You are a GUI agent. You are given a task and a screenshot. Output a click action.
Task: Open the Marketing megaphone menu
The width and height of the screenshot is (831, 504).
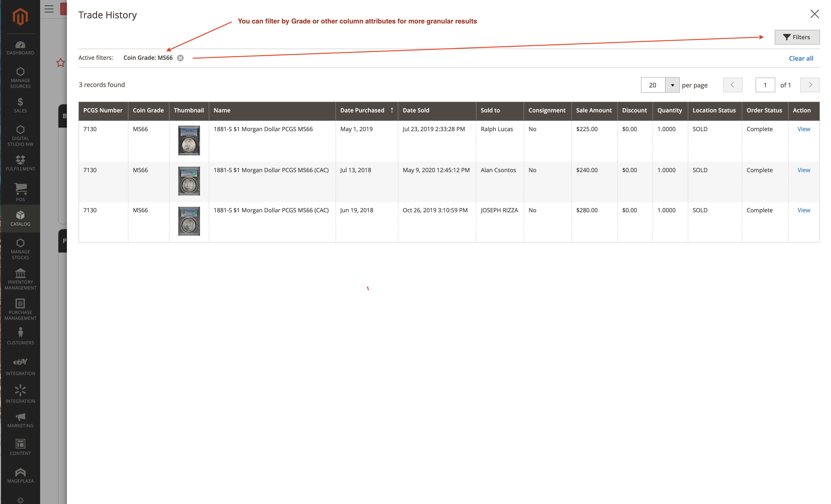(x=20, y=420)
